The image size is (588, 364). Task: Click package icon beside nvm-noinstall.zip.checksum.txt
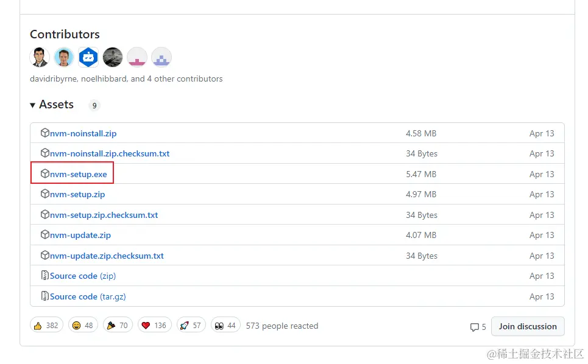click(x=44, y=153)
